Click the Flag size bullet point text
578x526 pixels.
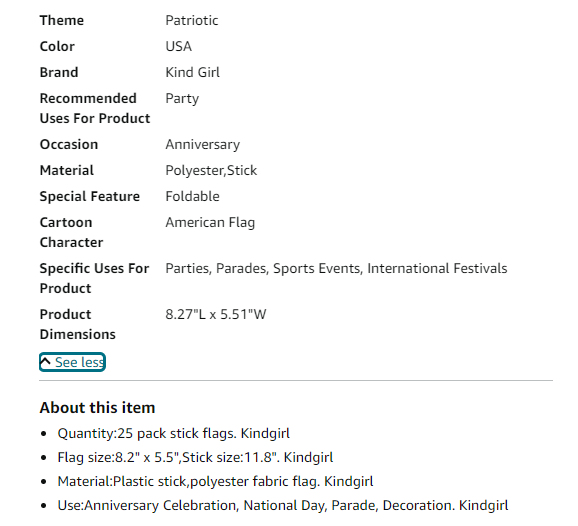(195, 457)
